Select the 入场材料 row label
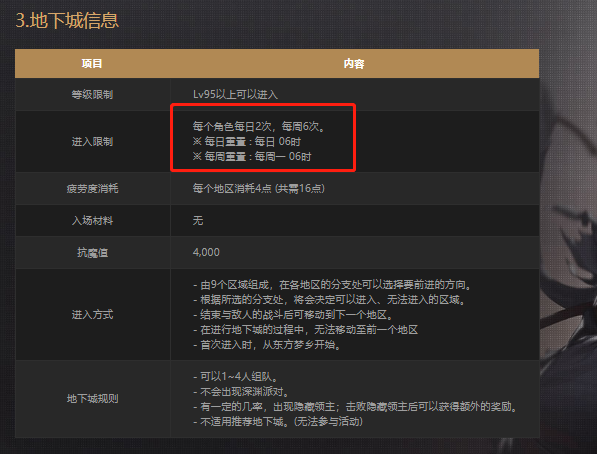 point(92,221)
